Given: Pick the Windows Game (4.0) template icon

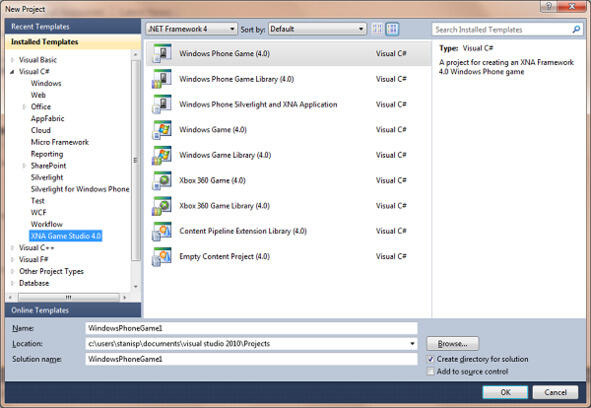Looking at the screenshot, I should (x=162, y=130).
